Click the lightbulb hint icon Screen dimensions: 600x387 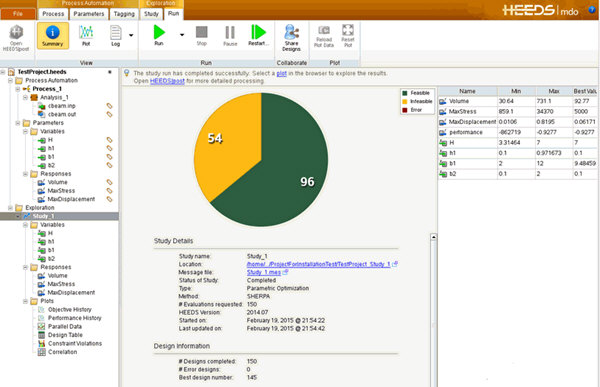coord(127,73)
